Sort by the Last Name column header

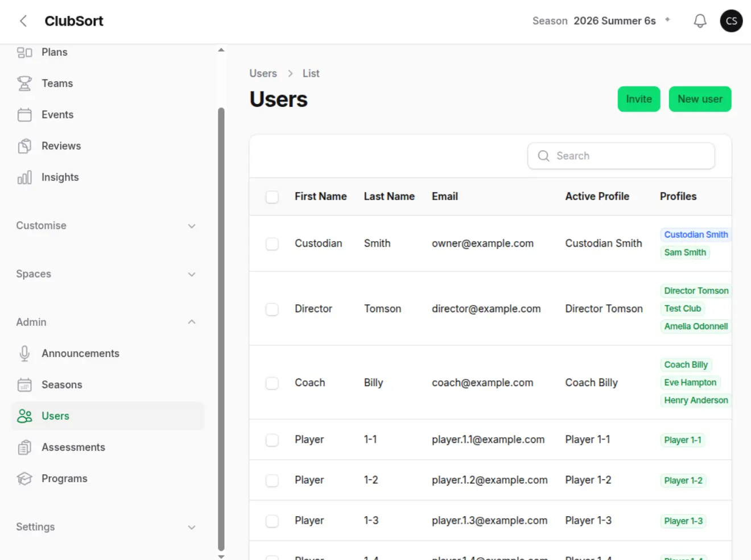click(x=389, y=196)
